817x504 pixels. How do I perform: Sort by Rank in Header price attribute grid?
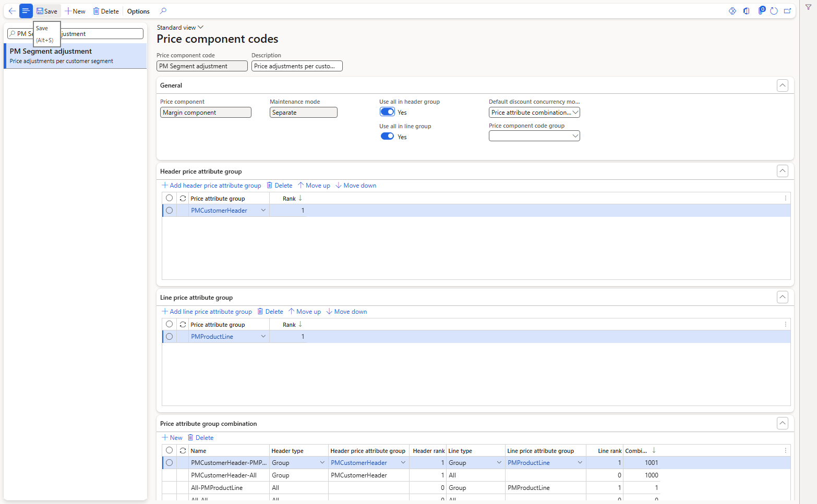tap(292, 199)
